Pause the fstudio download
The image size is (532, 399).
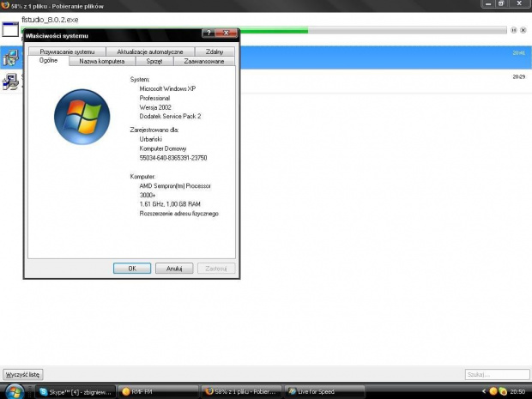pyautogui.click(x=514, y=30)
